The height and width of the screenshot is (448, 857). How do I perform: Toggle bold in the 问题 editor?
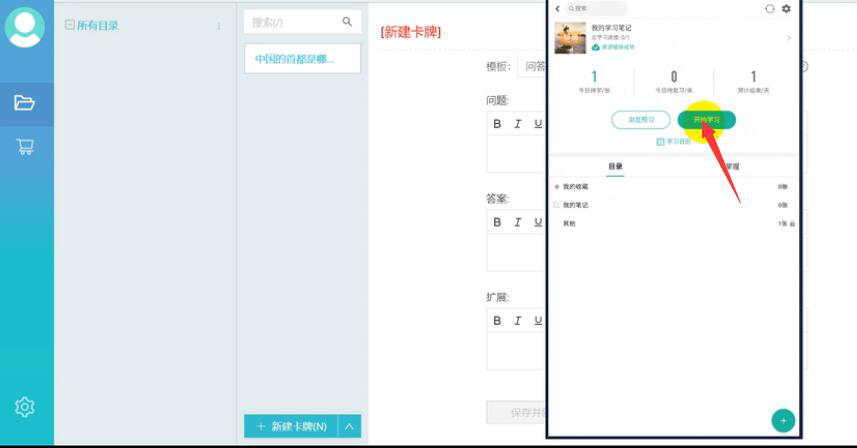click(497, 124)
